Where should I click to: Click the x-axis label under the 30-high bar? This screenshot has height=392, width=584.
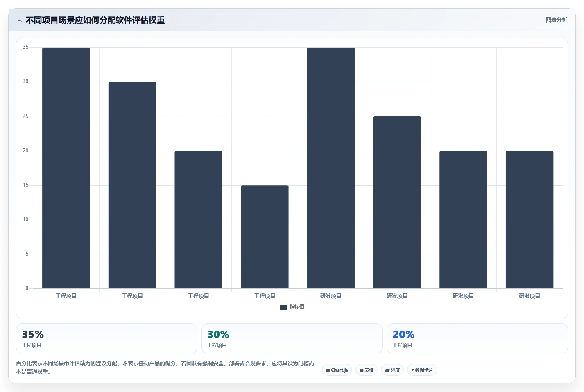coord(132,296)
